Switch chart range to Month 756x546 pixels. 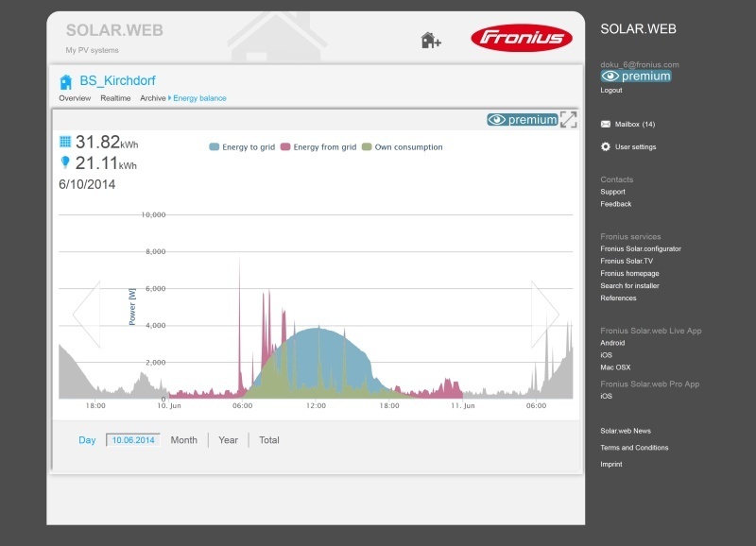pyautogui.click(x=183, y=440)
